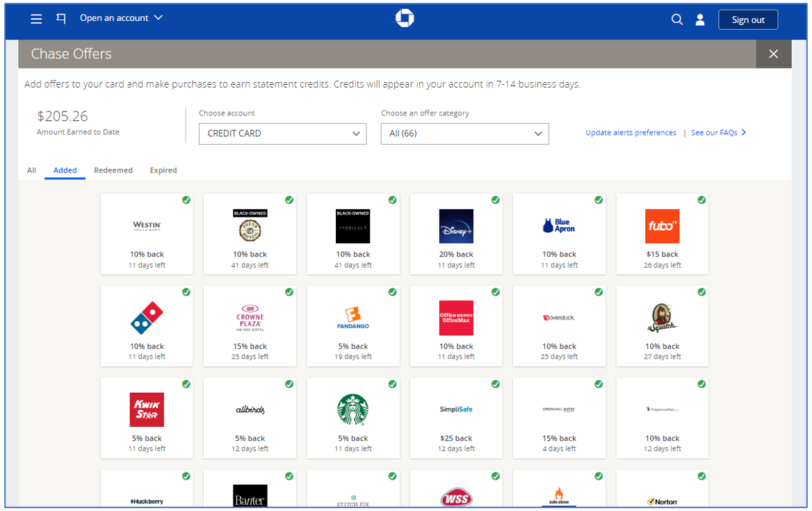The height and width of the screenshot is (511, 812).
Task: Click the 4 days left text
Action: point(559,449)
